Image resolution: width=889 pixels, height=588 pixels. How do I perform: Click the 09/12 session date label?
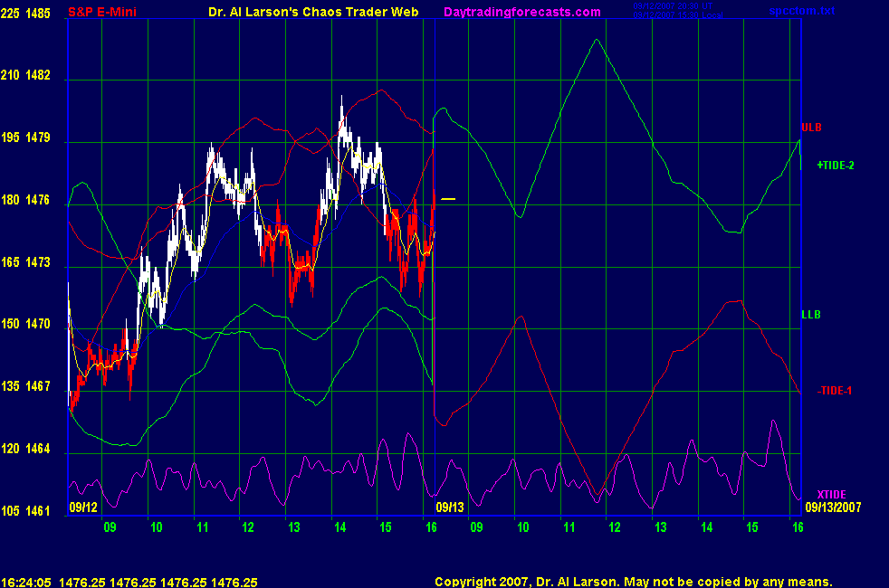pyautogui.click(x=83, y=507)
